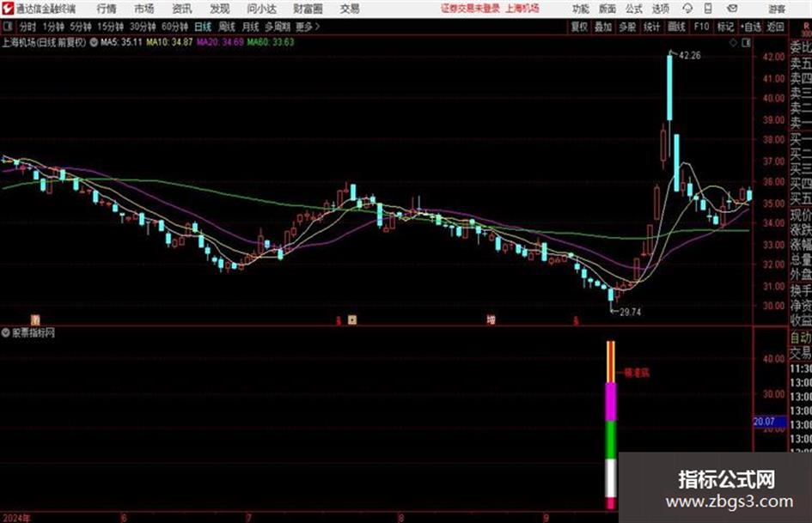Screen dimensions: 812x523
Task: Click the 通达信 red logo icon
Action: [8, 9]
